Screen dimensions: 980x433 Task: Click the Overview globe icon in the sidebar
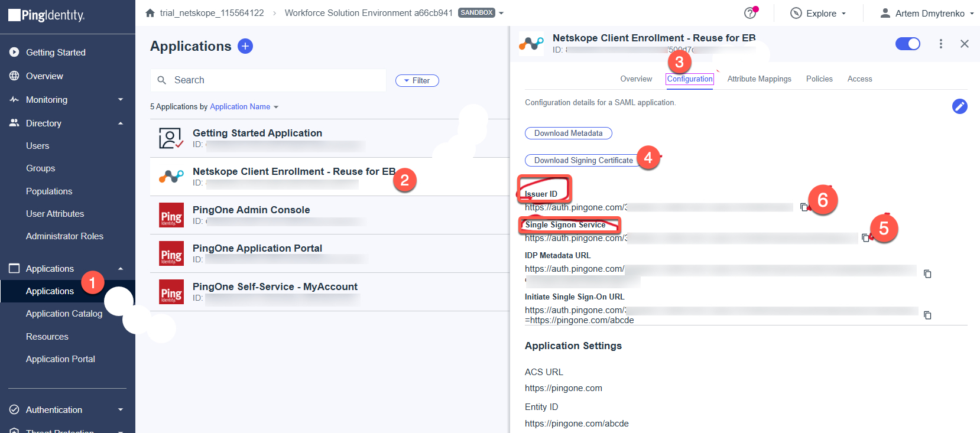14,76
